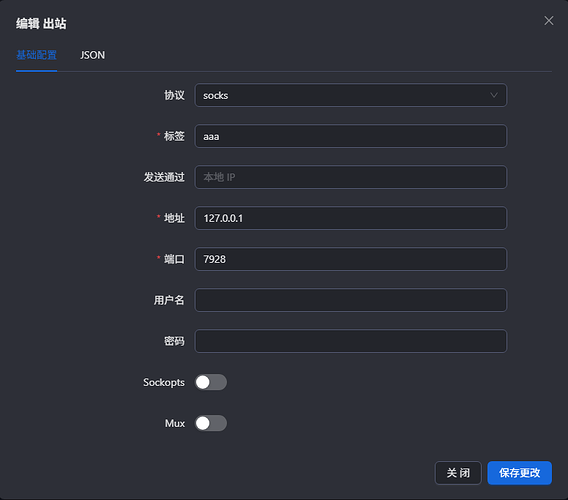The image size is (568, 500).
Task: Click the 保存更改 button
Action: tap(519, 473)
